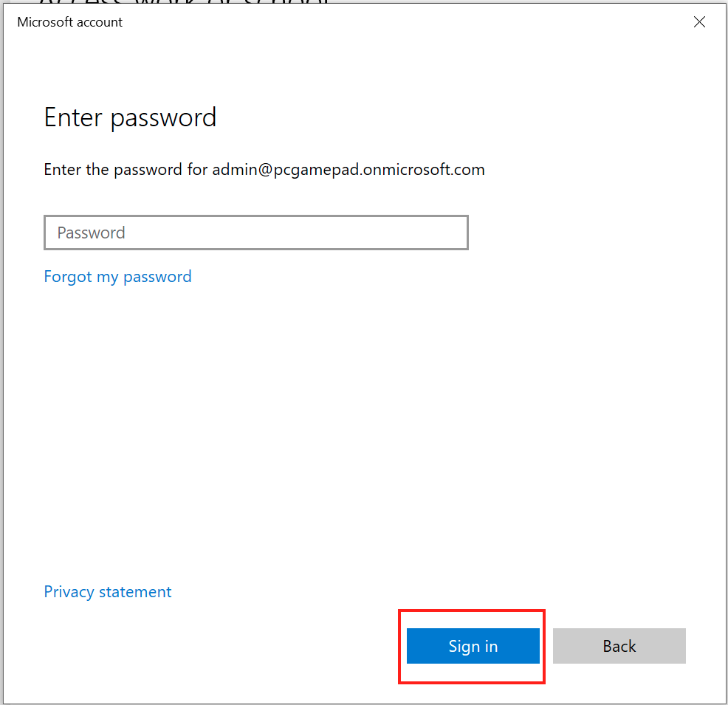Focus the Password input field
Viewport: 728px width, 705px height.
pyautogui.click(x=255, y=233)
